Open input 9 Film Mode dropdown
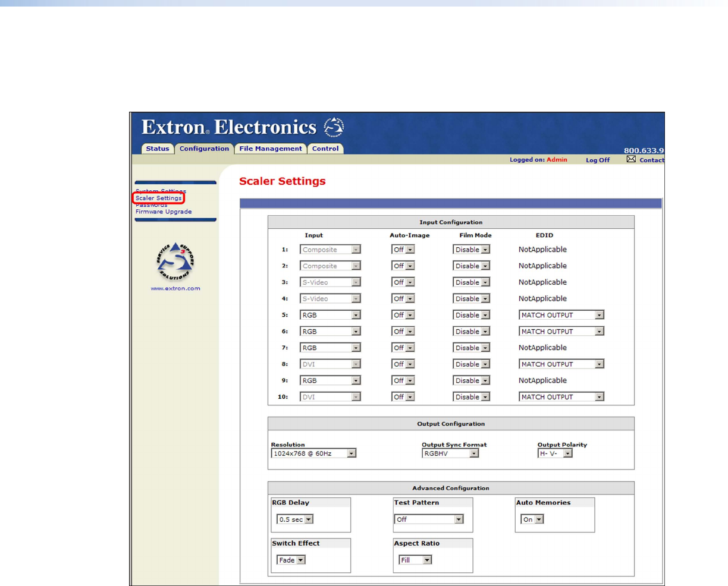The image size is (728, 586). [x=472, y=380]
